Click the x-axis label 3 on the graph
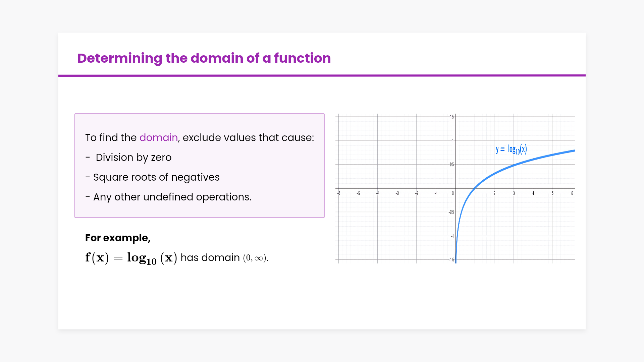 (514, 193)
